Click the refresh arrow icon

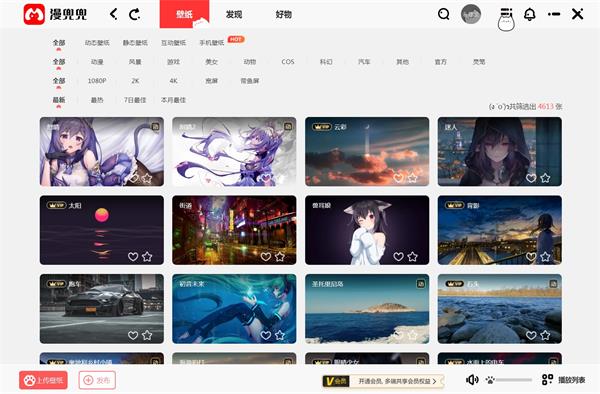pyautogui.click(x=134, y=15)
